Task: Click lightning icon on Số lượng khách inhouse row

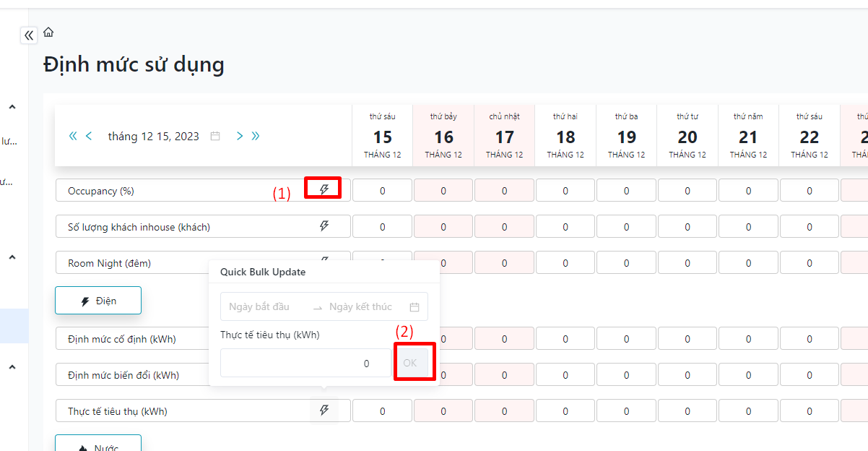Action: pos(324,226)
